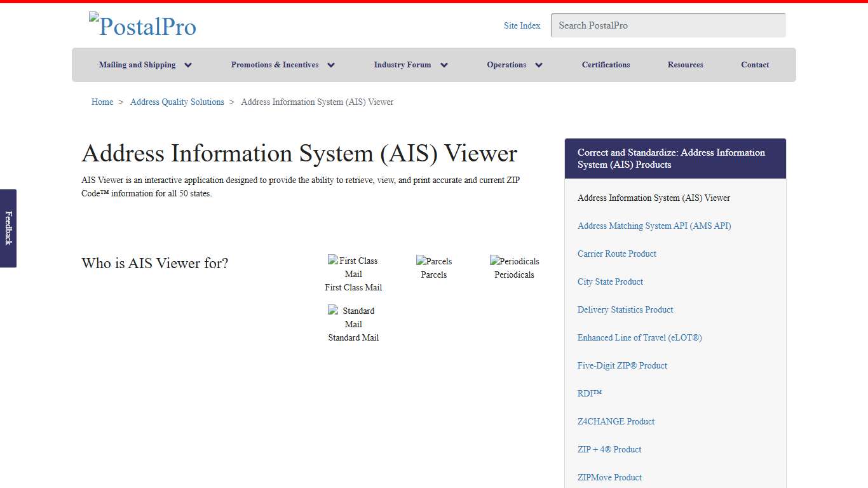Navigate to Address Quality Solutions breadcrumb
The image size is (868, 488).
177,102
